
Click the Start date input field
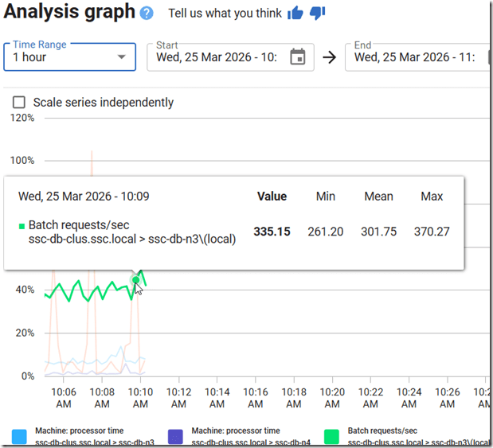[219, 57]
